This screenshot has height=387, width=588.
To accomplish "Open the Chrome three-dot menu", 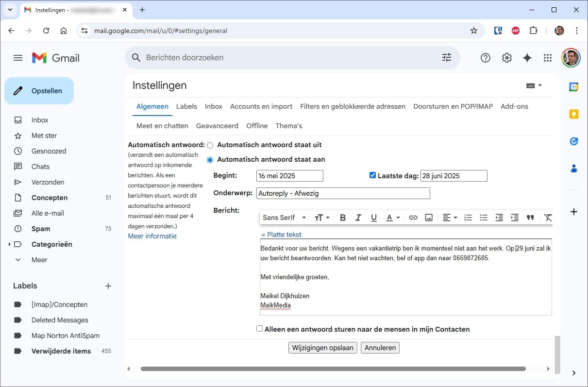I will [x=577, y=31].
